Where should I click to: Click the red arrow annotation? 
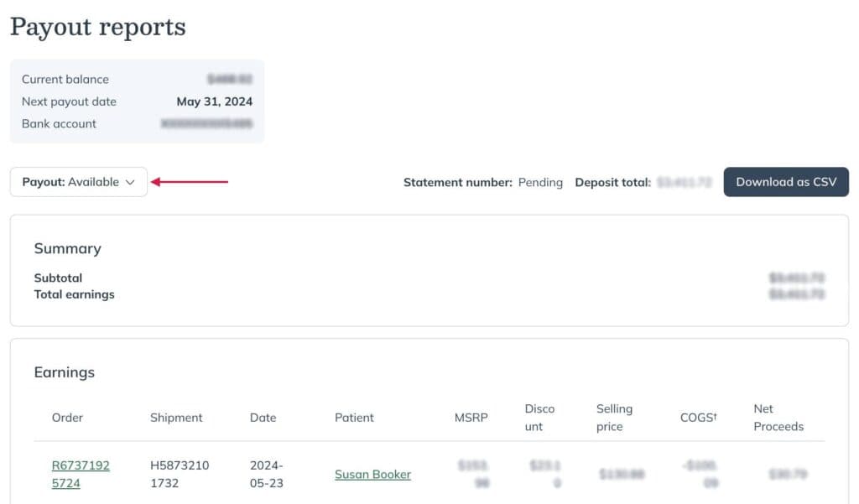click(x=189, y=182)
